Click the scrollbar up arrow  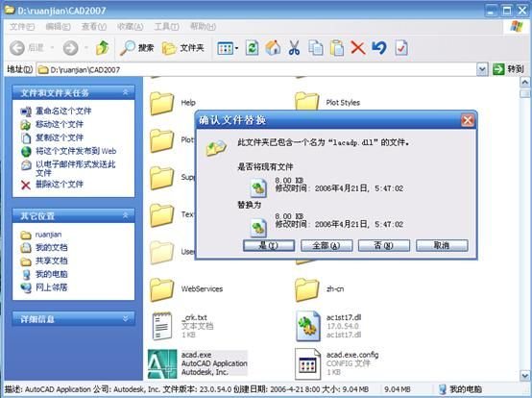point(525,82)
